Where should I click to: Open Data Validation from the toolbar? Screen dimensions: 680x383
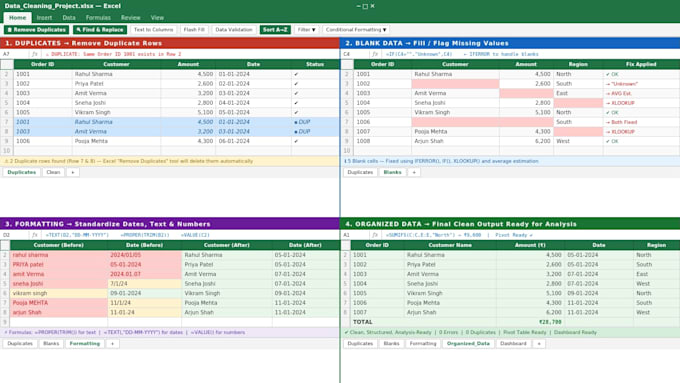[x=234, y=29]
